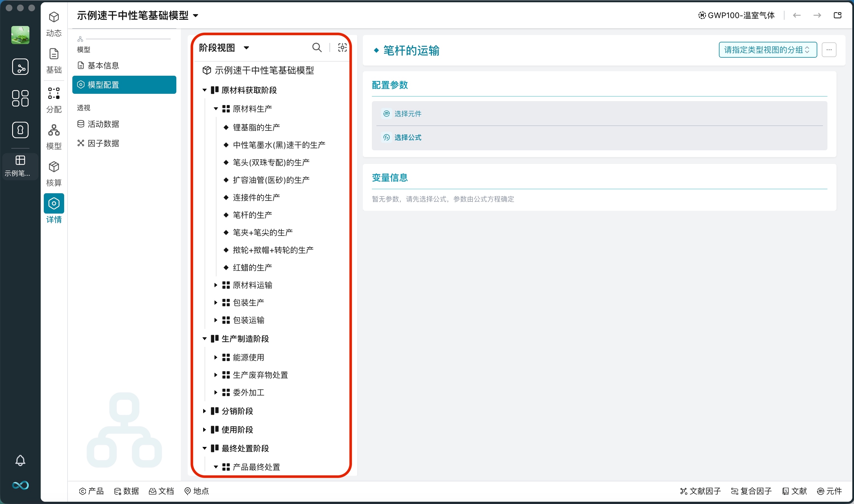Select the 基础 sidebar icon
The width and height of the screenshot is (854, 504).
click(54, 60)
